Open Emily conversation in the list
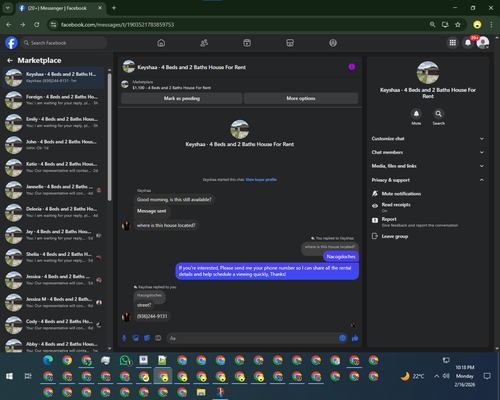Screen dimensions: 500x400 (x=54, y=122)
